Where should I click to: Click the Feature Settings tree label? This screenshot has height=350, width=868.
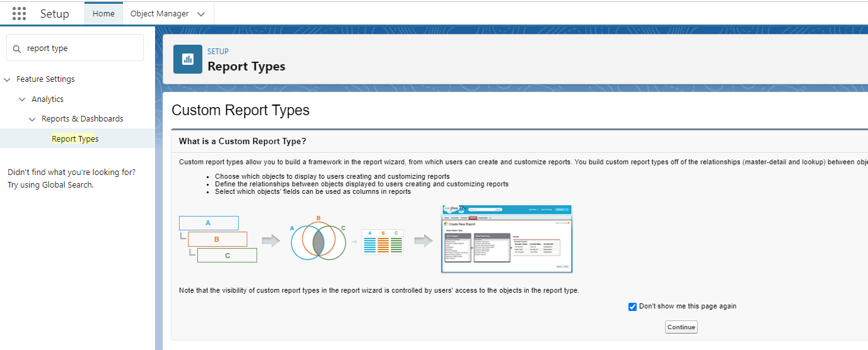(x=45, y=79)
